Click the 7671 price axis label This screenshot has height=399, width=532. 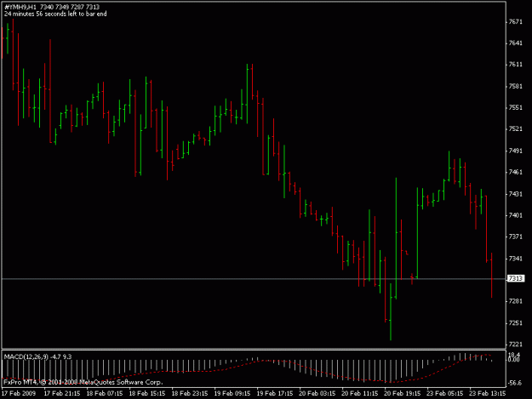515,22
